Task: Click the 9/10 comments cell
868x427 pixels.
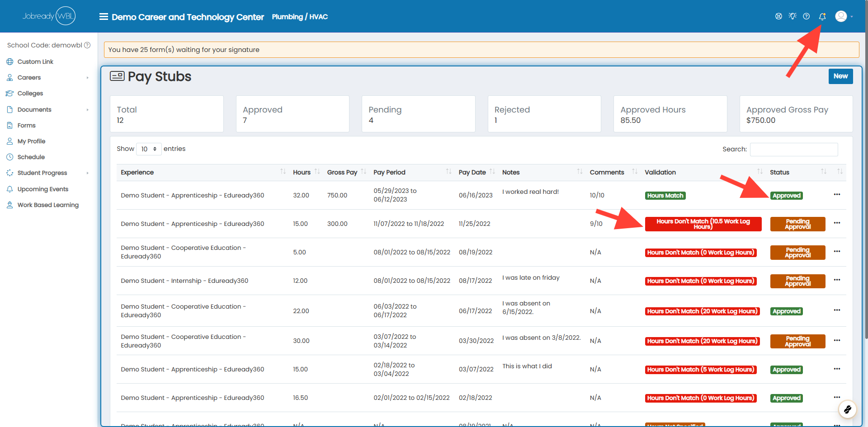Action: (596, 224)
